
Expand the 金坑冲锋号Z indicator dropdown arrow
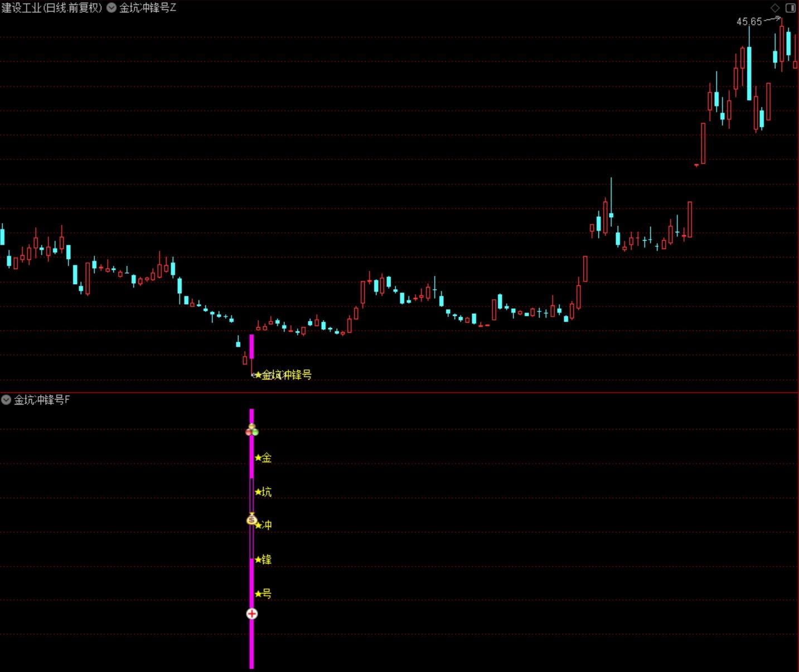[x=112, y=8]
